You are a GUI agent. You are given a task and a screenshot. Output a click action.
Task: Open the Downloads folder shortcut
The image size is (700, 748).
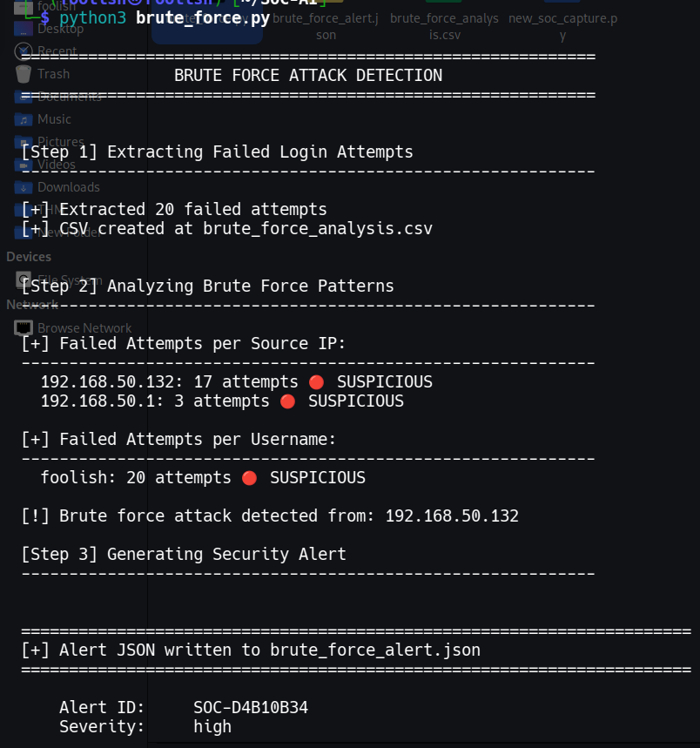67,187
